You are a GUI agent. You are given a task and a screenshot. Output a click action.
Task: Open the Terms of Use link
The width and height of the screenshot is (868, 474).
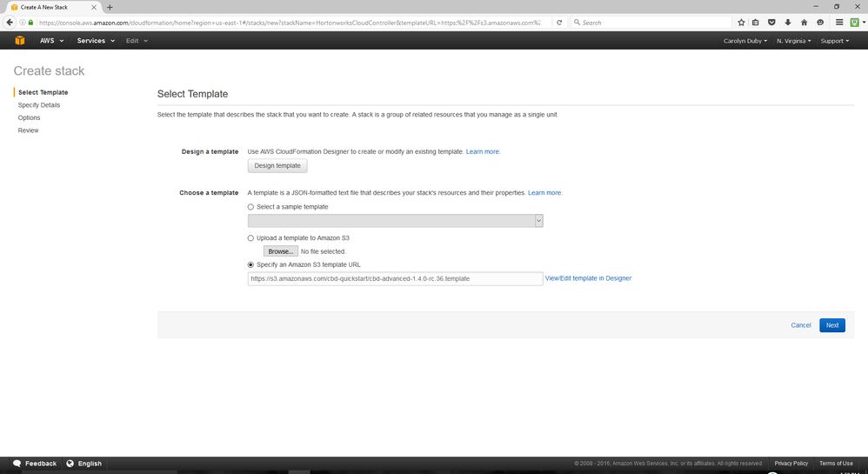836,464
